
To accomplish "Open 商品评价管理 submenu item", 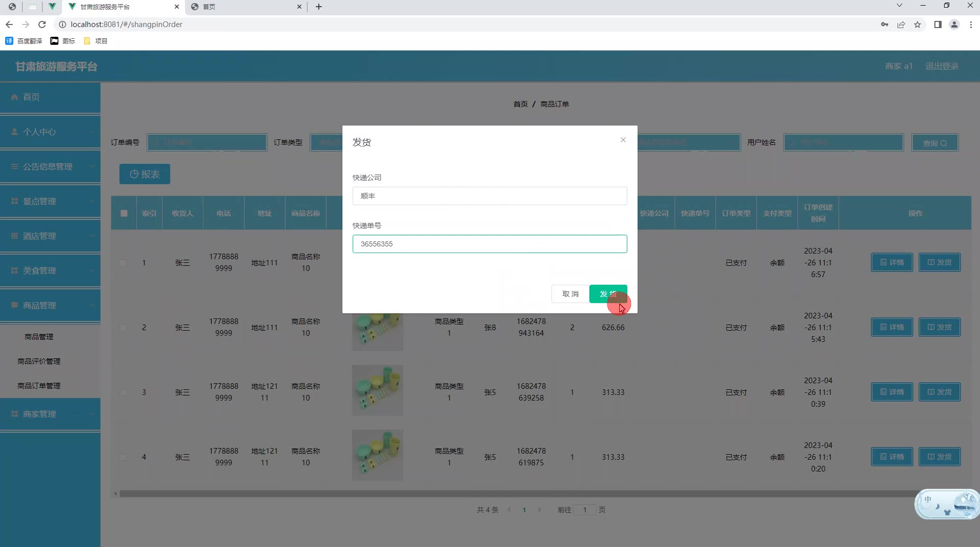I will 39,361.
